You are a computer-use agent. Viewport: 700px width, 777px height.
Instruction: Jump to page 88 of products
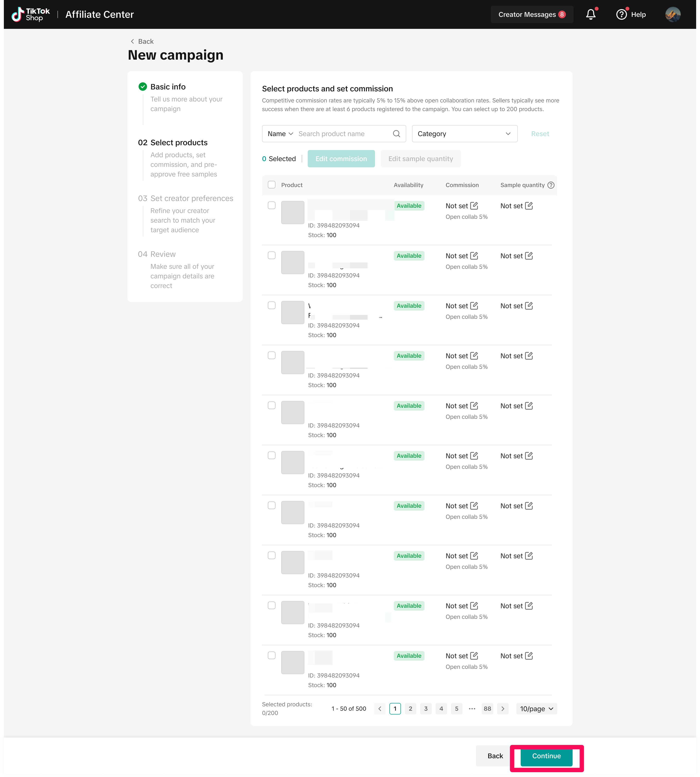487,708
